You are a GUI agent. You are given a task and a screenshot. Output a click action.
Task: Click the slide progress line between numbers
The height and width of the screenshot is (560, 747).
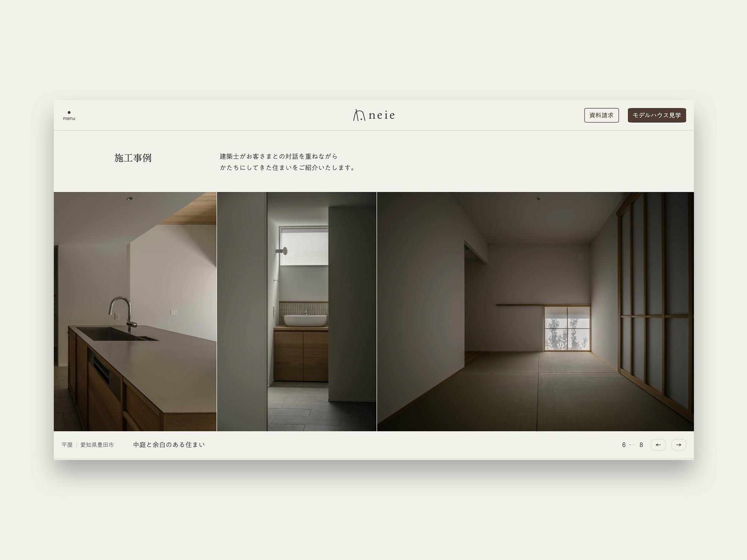[x=632, y=445]
